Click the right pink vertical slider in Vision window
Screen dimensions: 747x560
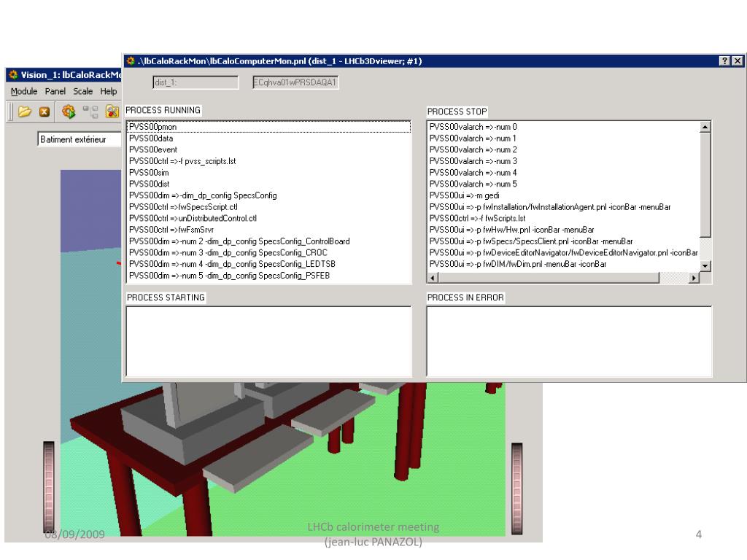(x=517, y=489)
